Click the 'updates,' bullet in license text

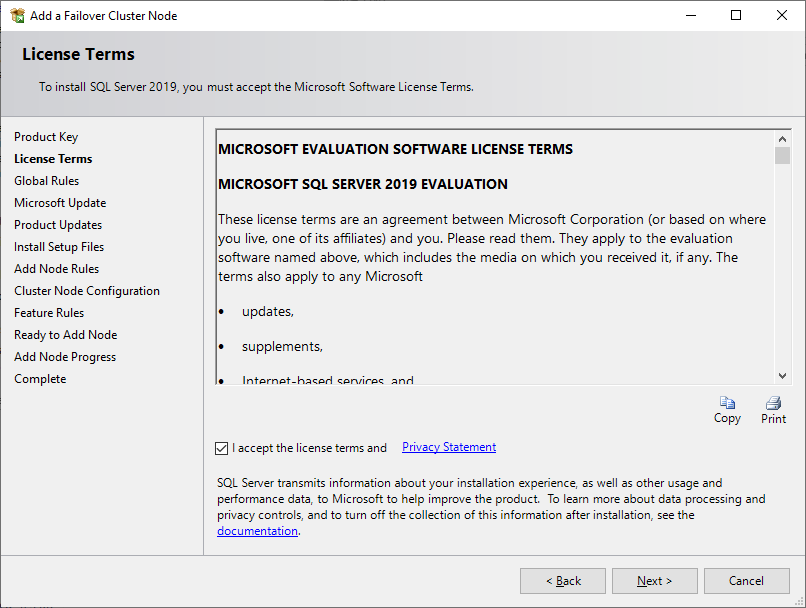(268, 311)
